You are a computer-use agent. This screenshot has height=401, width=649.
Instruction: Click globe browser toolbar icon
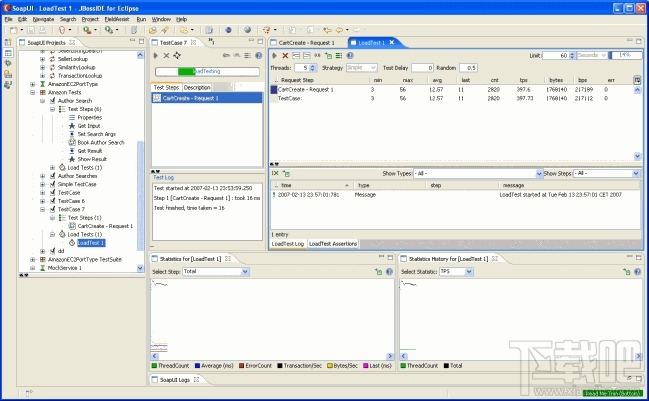(x=248, y=30)
